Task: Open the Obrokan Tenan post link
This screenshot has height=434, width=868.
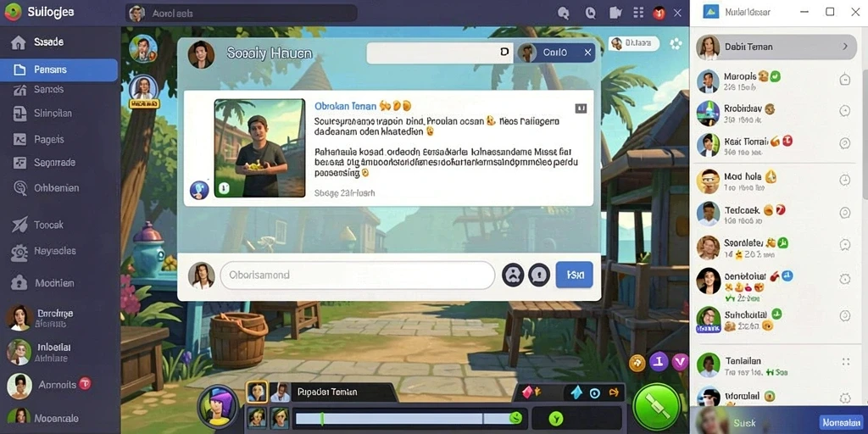Action: (345, 106)
